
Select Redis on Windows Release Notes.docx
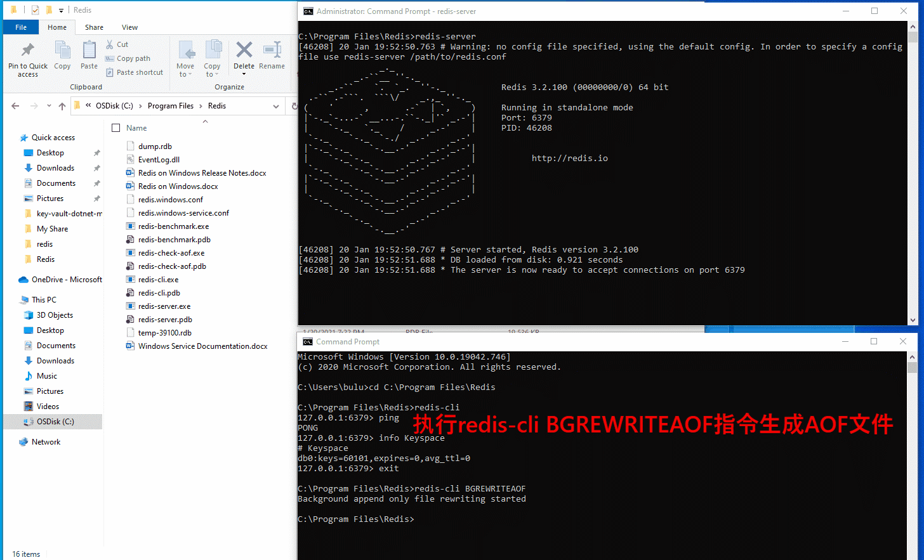click(202, 173)
